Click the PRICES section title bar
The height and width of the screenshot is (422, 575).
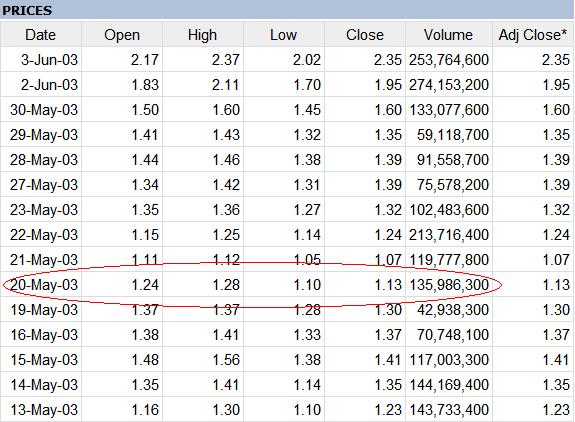287,10
